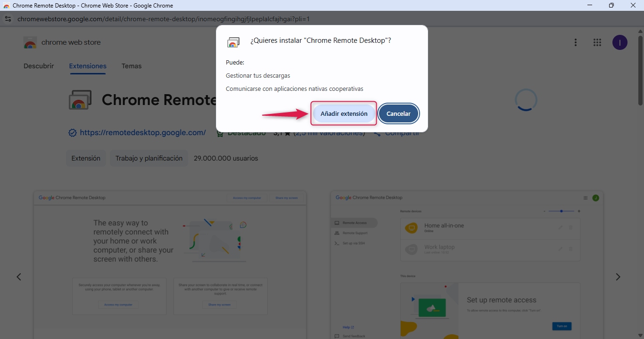Click the '29.000.000 usuarios' text

point(226,158)
